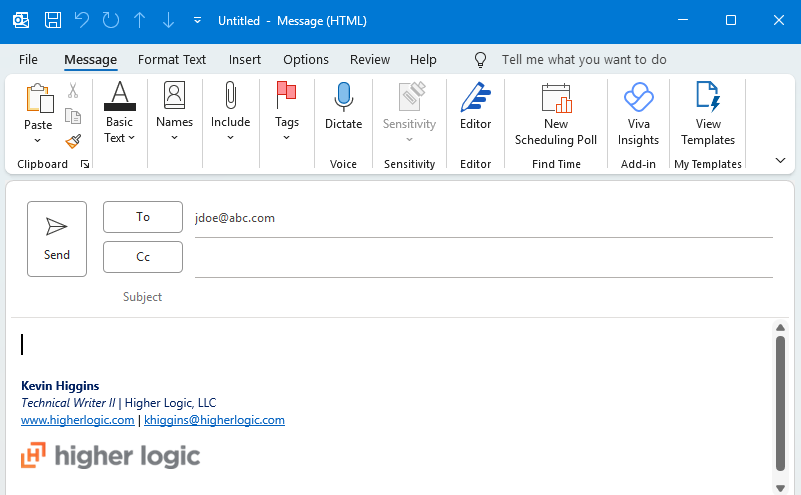Save the message with the floppy disk icon

pos(53,20)
